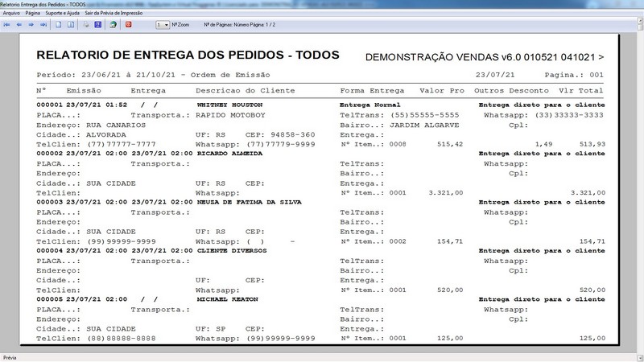The image size is (644, 362).
Task: Open the Suporte e Ajuda menu
Action: (63, 13)
